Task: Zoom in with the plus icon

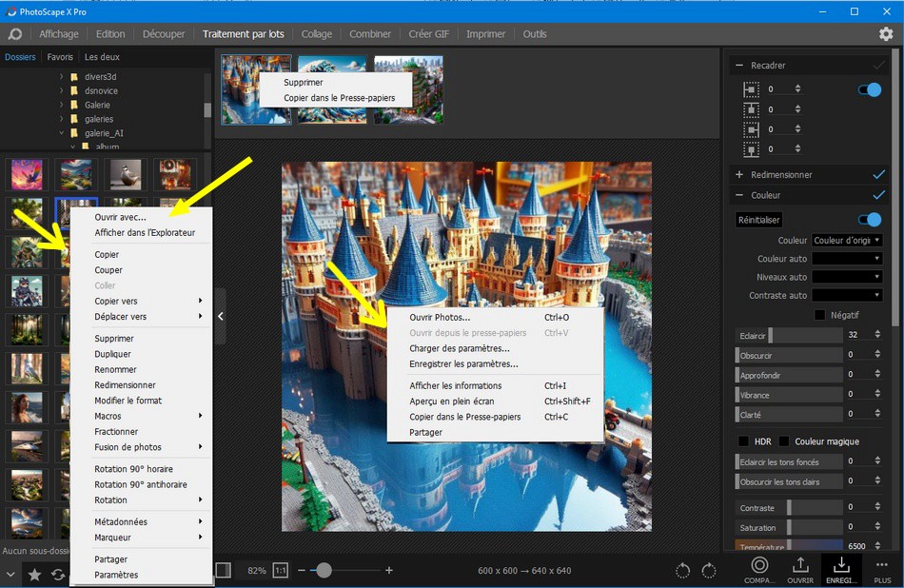Action: pos(389,570)
